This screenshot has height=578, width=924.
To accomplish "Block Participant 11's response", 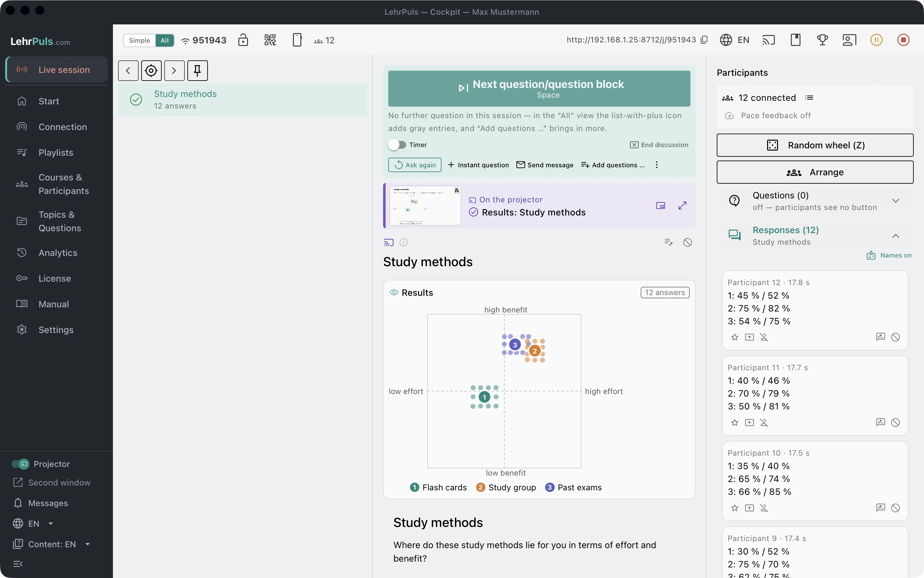I will tap(895, 422).
